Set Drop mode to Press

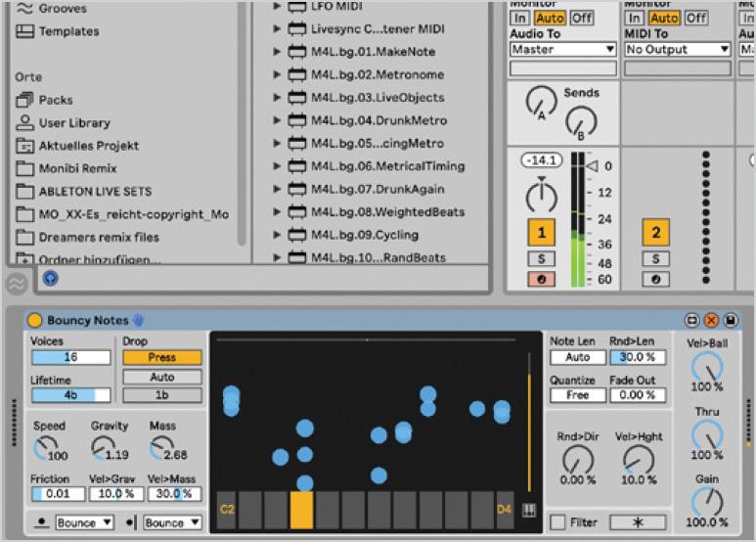pos(162,357)
